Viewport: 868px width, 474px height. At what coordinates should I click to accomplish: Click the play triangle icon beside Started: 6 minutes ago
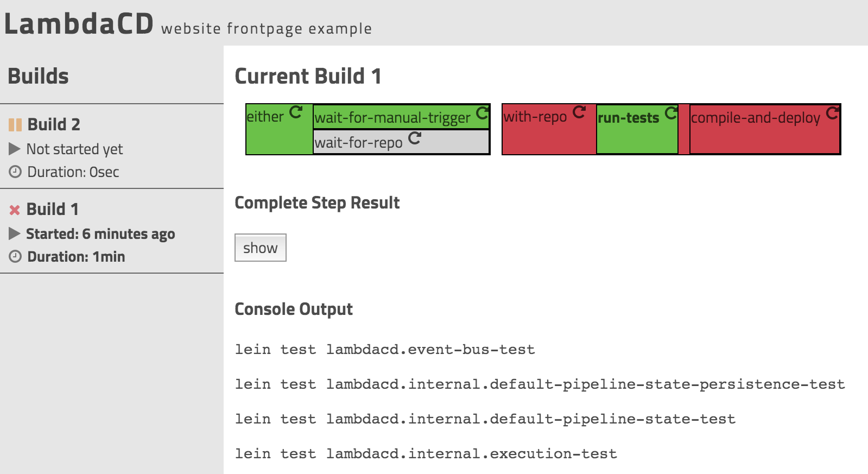15,233
